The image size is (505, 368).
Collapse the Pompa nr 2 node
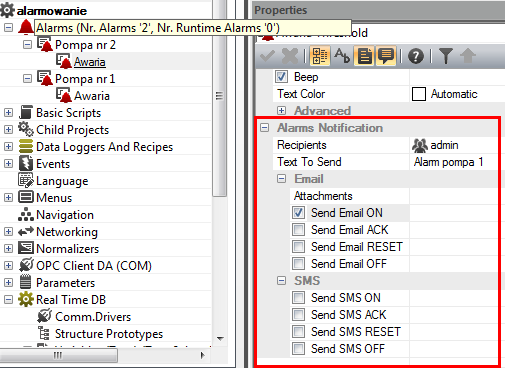pyautogui.click(x=27, y=44)
